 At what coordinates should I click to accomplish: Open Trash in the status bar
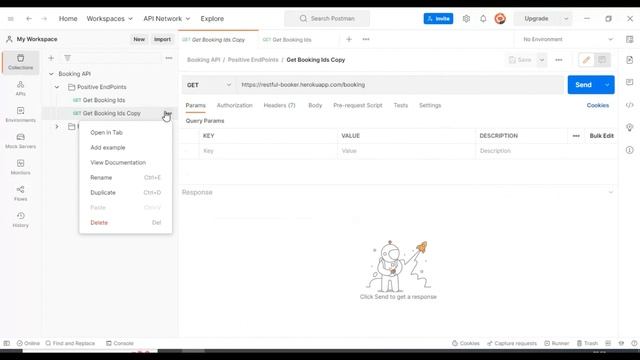tap(587, 343)
